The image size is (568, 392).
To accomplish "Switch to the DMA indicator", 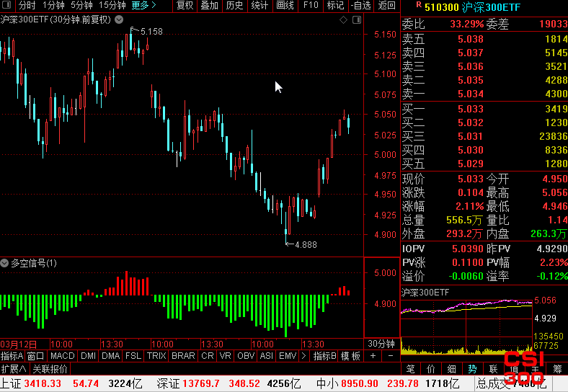I will tap(111, 356).
